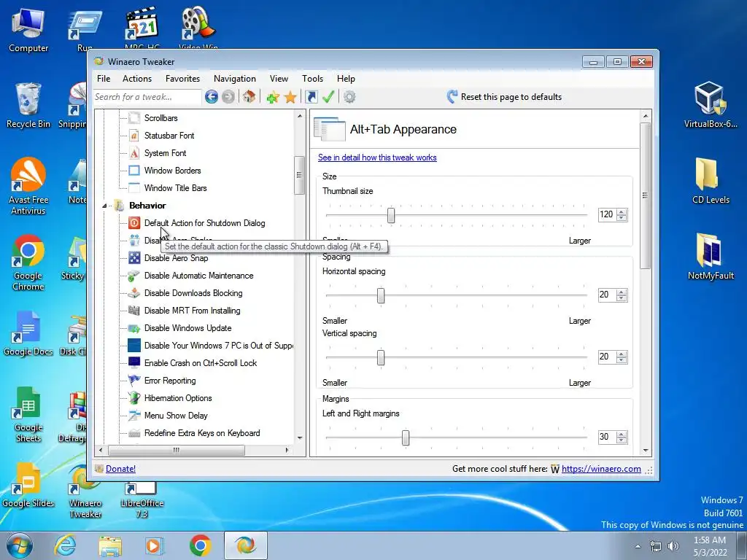Click the Menu Show Delay icon
The width and height of the screenshot is (747, 560).
[134, 415]
